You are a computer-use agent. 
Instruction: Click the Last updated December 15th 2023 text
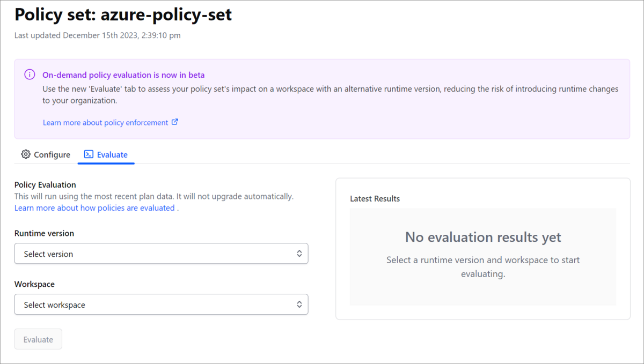tap(97, 36)
